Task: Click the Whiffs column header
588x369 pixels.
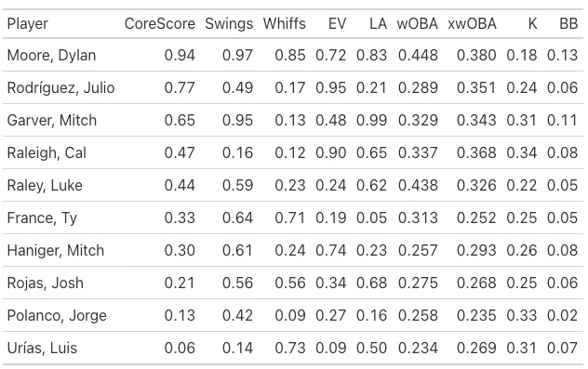Action: pos(285,24)
